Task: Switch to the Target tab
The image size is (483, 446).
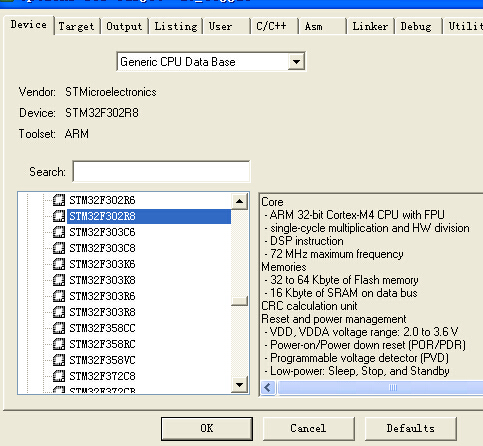Action: (76, 26)
